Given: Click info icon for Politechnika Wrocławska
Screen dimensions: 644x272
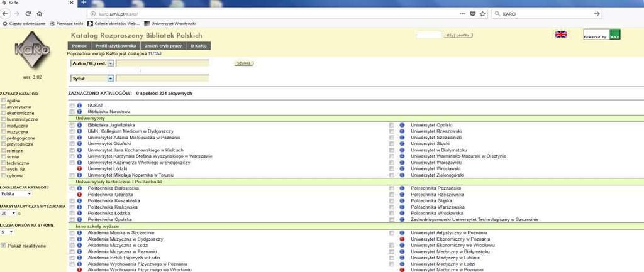Looking at the screenshot, I should [x=402, y=214].
